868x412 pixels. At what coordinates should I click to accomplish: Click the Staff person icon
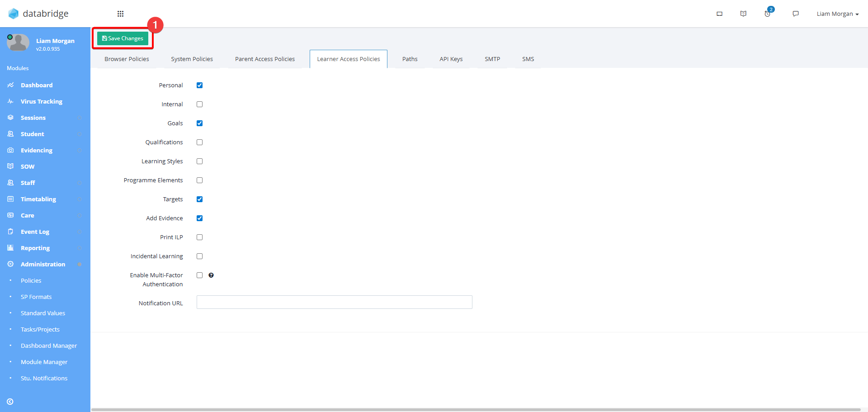(x=10, y=183)
